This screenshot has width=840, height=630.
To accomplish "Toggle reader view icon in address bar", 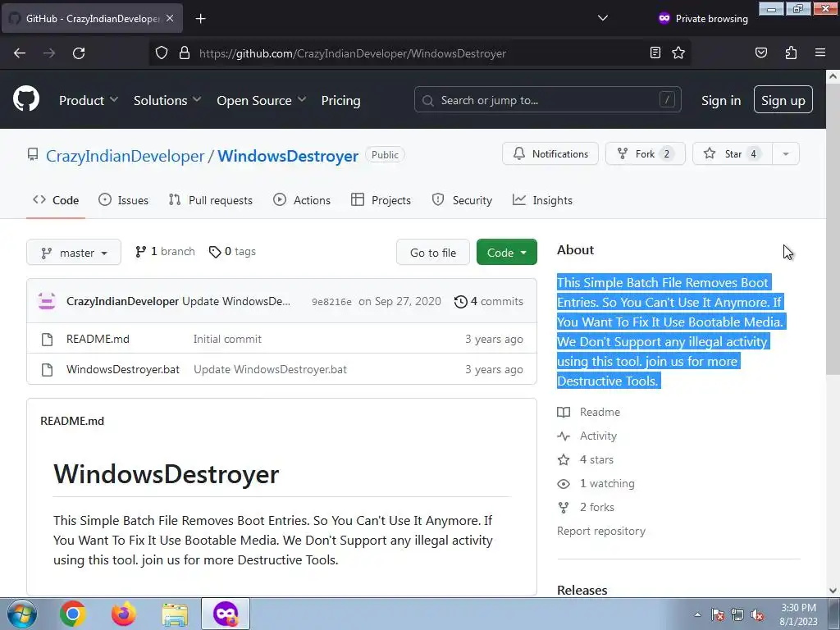I will 655,52.
